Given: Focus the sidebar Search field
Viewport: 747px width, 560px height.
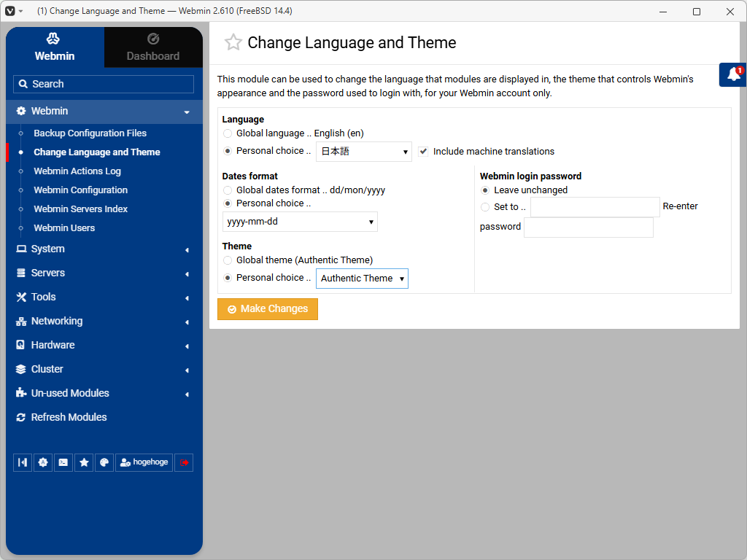Looking at the screenshot, I should coord(104,84).
